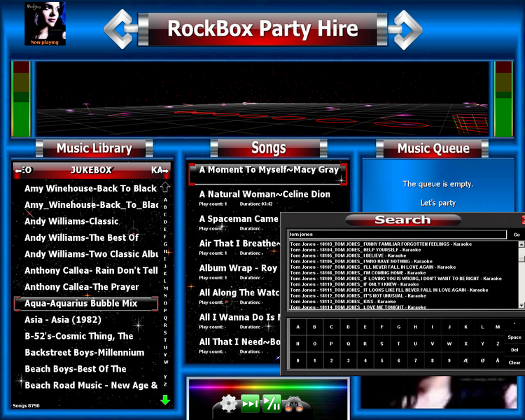Select result I'M COMING HOME - Karaoke
Image resolution: width=525 pixels, height=420 pixels.
358,273
